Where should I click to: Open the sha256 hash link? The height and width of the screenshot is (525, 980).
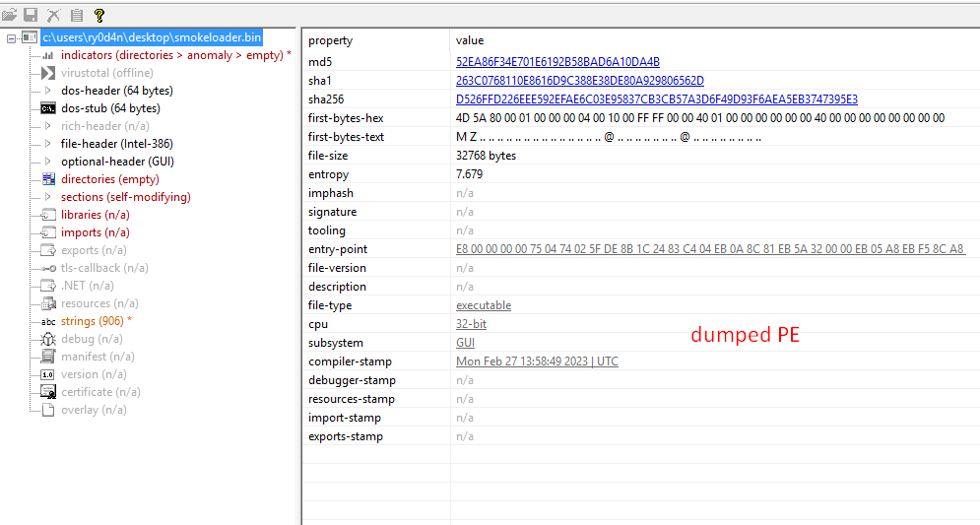656,99
